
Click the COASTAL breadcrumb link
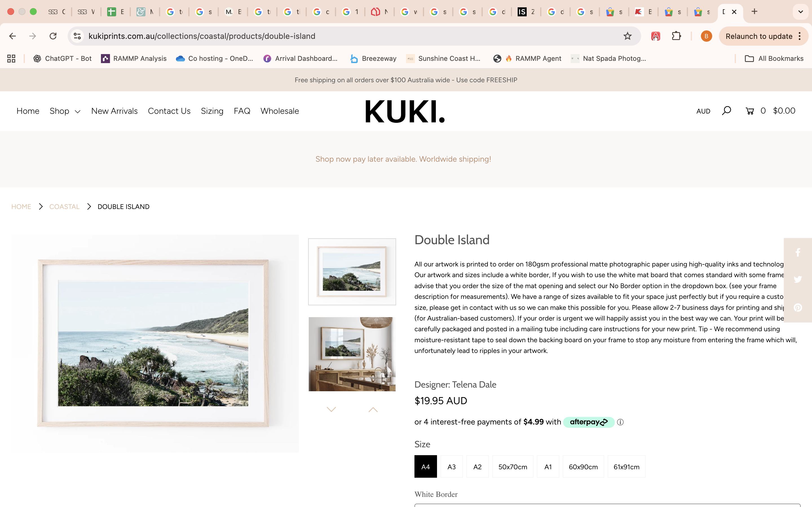[x=64, y=206]
